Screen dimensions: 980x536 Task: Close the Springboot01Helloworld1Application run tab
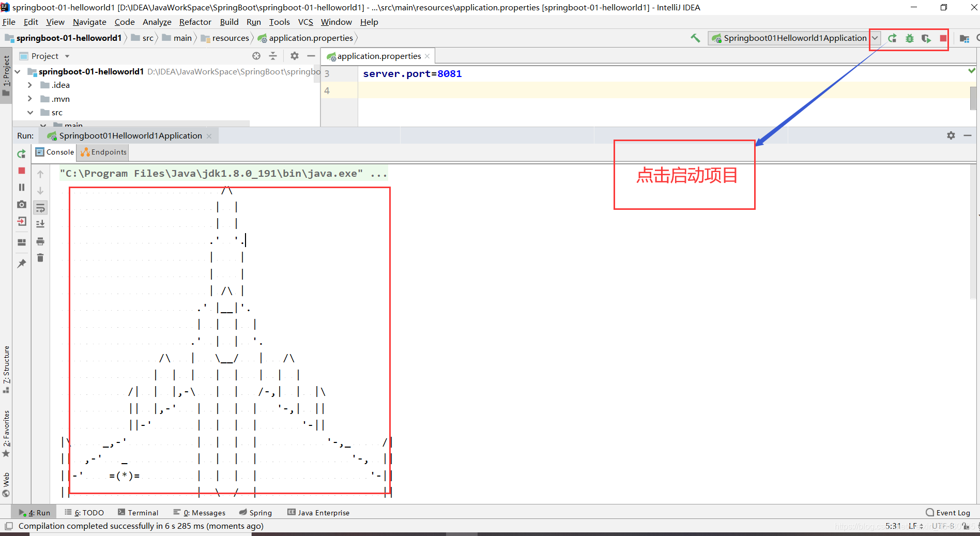click(209, 136)
